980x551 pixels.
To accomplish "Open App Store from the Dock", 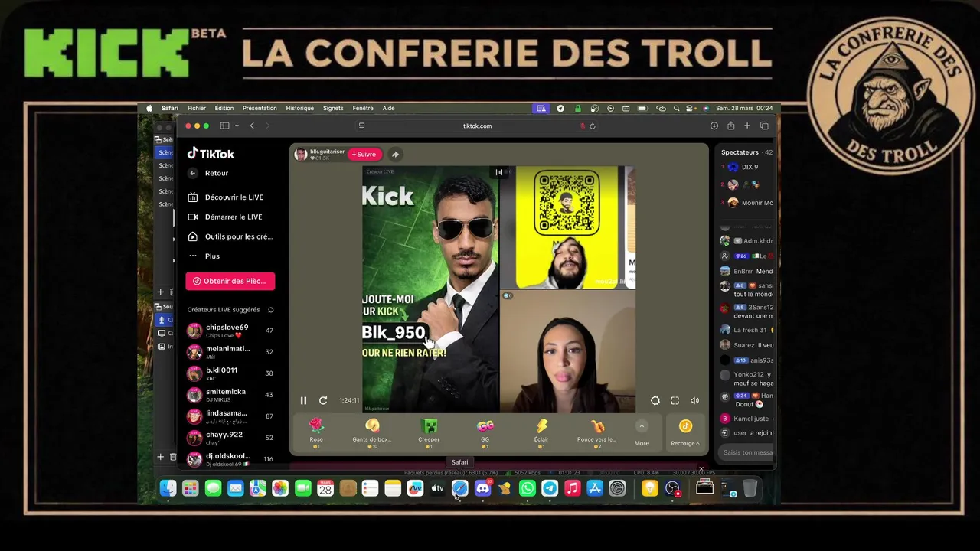I will (x=595, y=488).
